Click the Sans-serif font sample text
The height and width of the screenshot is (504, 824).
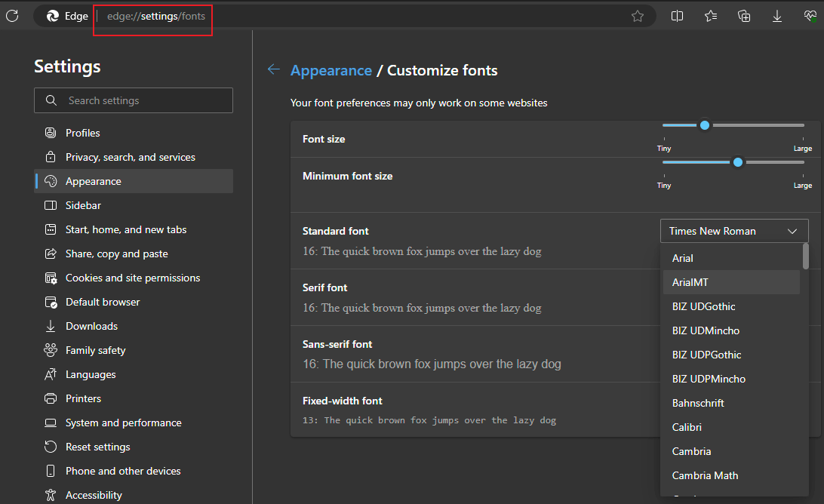point(432,364)
